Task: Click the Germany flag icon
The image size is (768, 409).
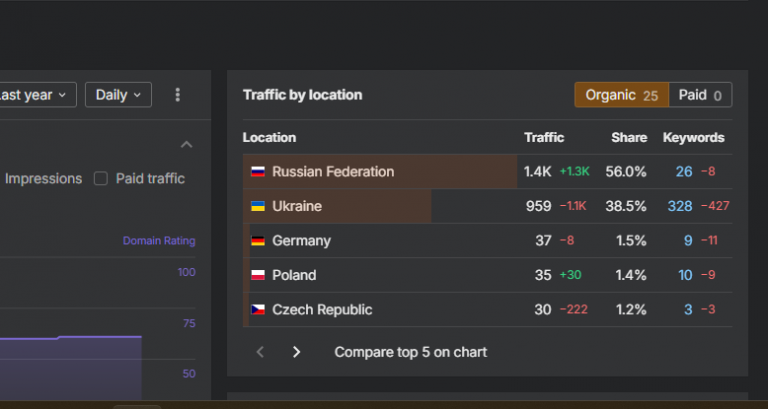Action: click(x=257, y=241)
